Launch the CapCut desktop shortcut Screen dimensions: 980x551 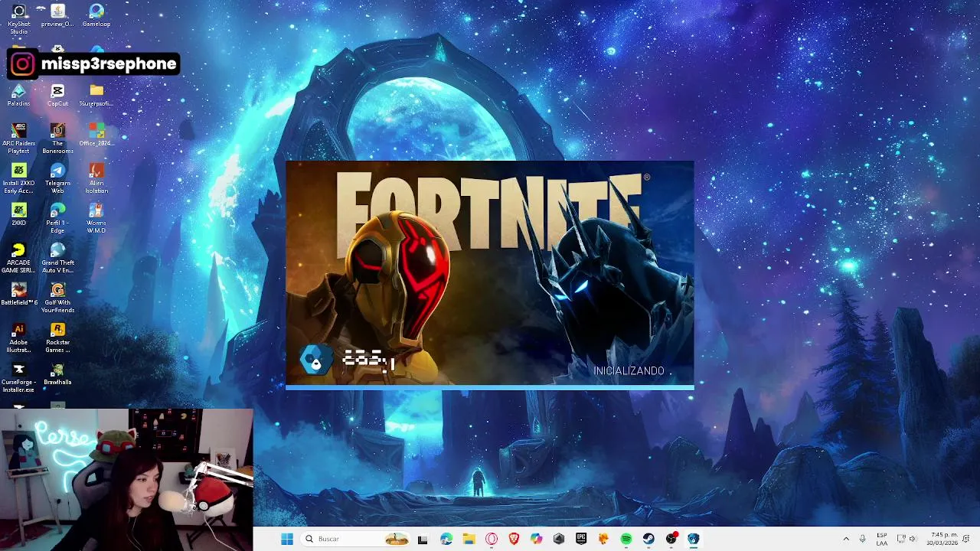click(x=57, y=96)
